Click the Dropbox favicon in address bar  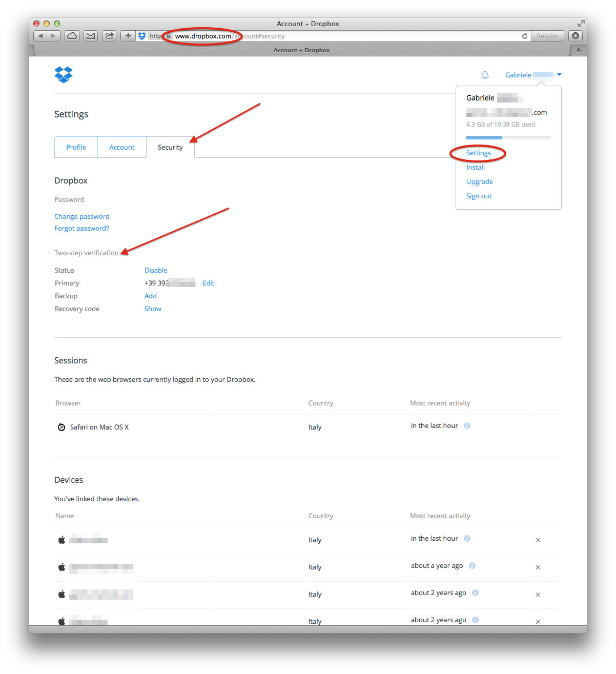coord(142,36)
